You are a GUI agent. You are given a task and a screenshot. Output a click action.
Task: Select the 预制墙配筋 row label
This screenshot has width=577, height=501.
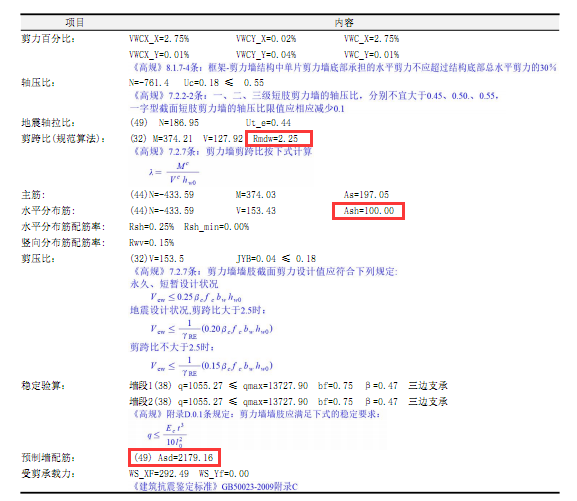point(48,458)
